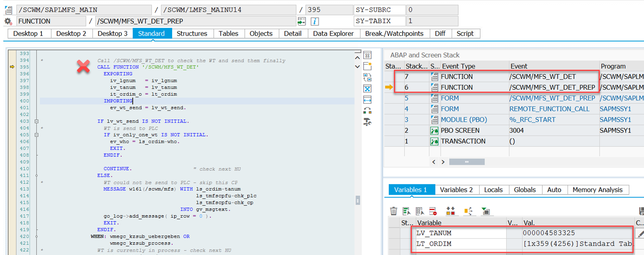Image resolution: width=644 pixels, height=255 pixels.
Task: Click the orange-blue arrows icon in Variables toolbar
Action: [x=468, y=211]
